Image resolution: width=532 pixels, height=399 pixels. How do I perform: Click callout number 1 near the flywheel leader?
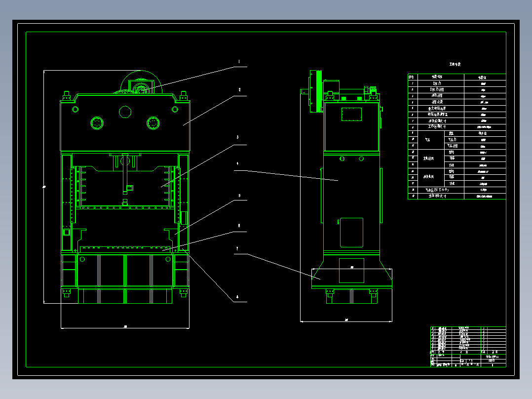pos(239,62)
